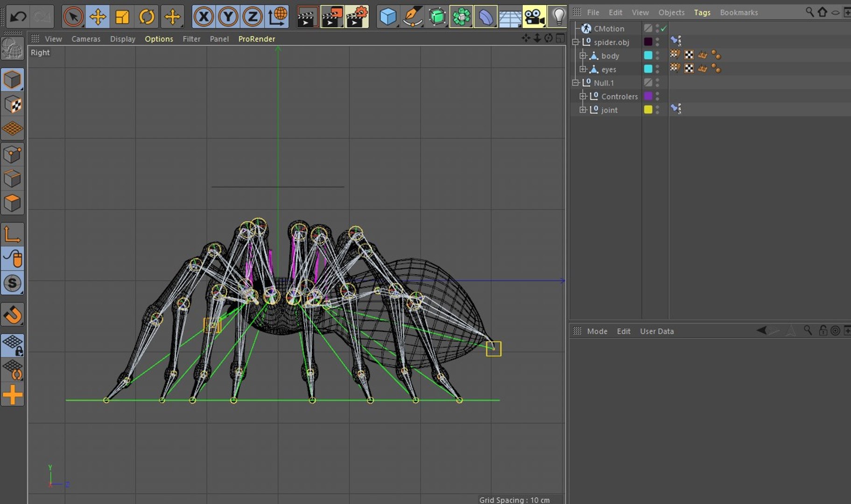The width and height of the screenshot is (851, 504).
Task: Add a Subdivision Surface generator
Action: coord(437,17)
